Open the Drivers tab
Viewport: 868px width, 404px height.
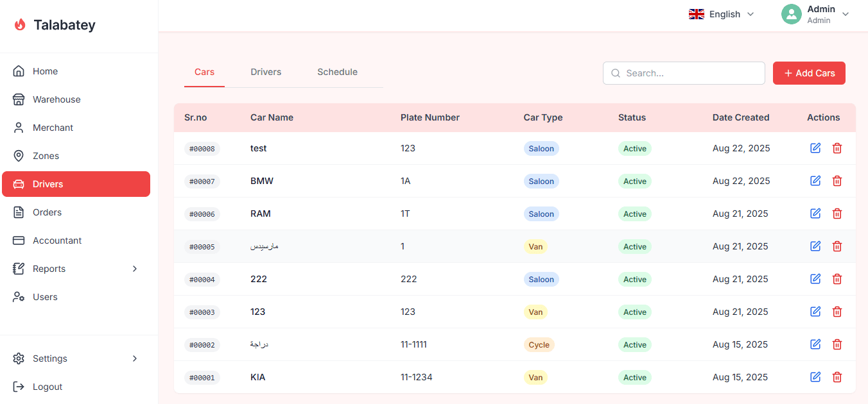pos(266,72)
